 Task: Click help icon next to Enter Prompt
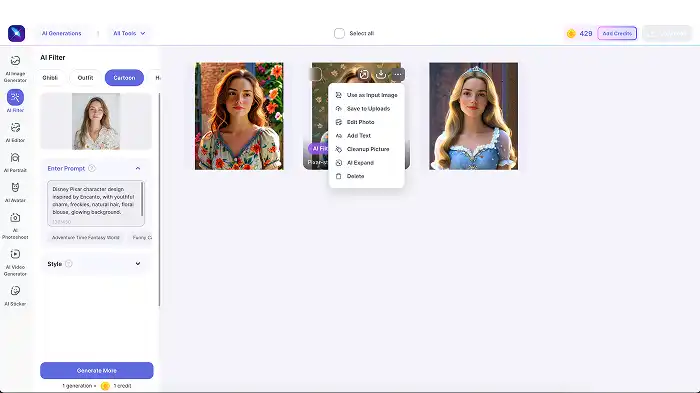pos(92,168)
